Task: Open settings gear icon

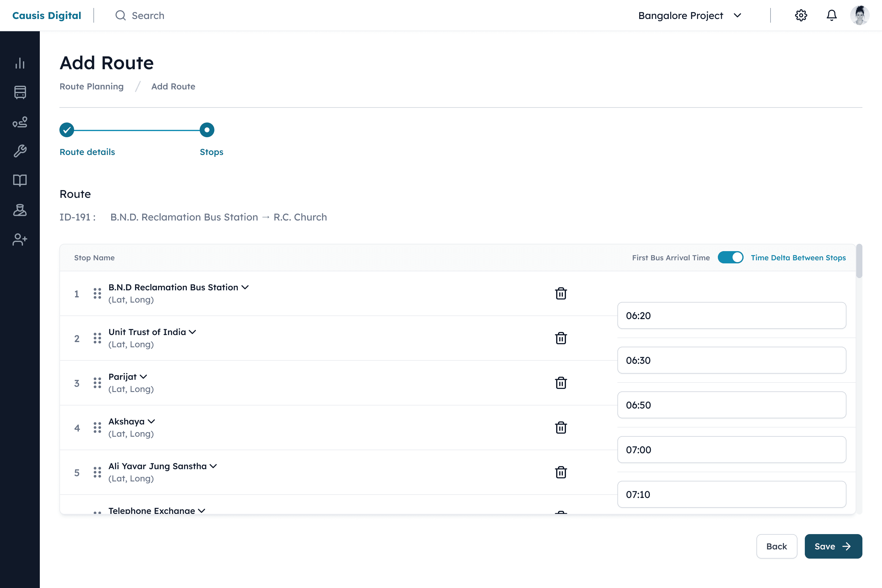Action: pos(801,15)
